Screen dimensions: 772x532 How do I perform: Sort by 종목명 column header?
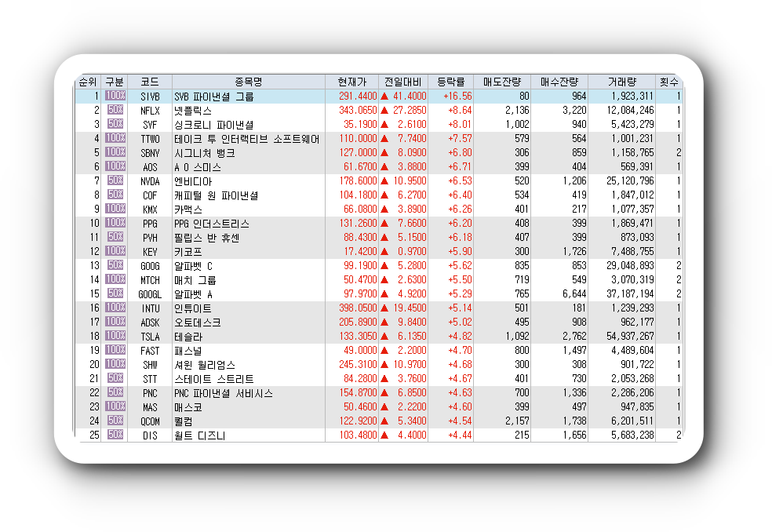pyautogui.click(x=248, y=82)
